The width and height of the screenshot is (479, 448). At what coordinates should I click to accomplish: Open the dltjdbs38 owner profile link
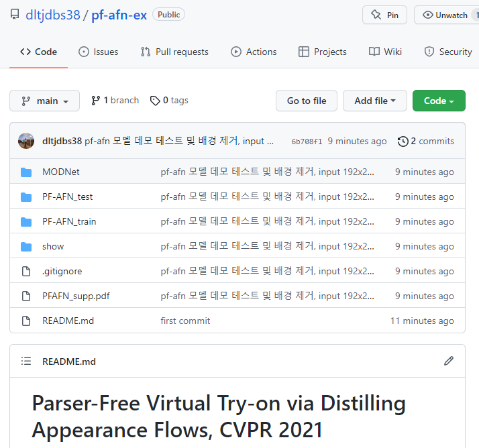tap(53, 15)
